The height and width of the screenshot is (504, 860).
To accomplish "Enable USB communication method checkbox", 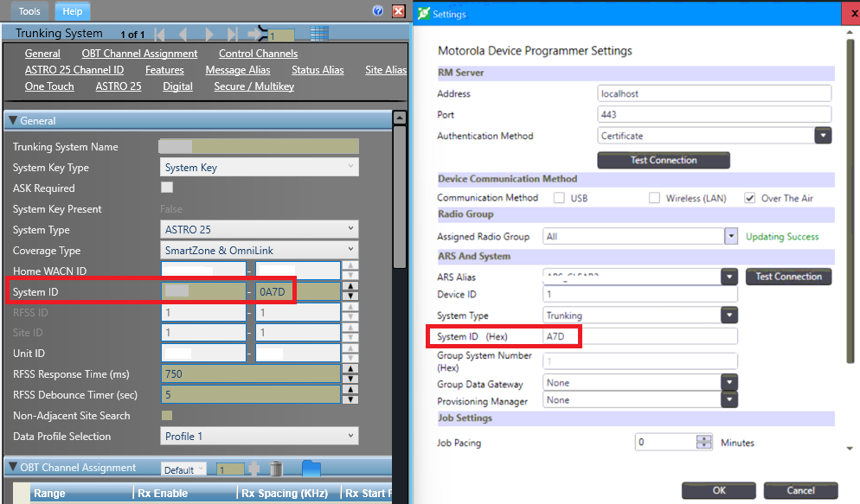I will (559, 198).
